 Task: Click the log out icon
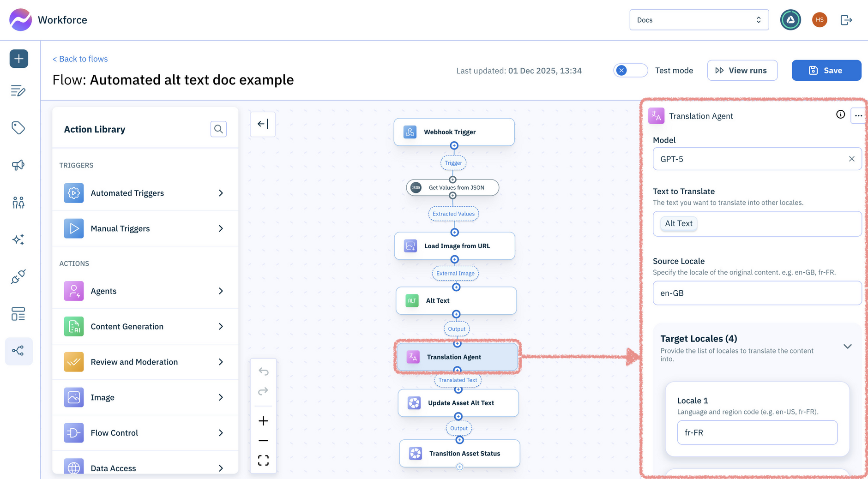pos(846,20)
